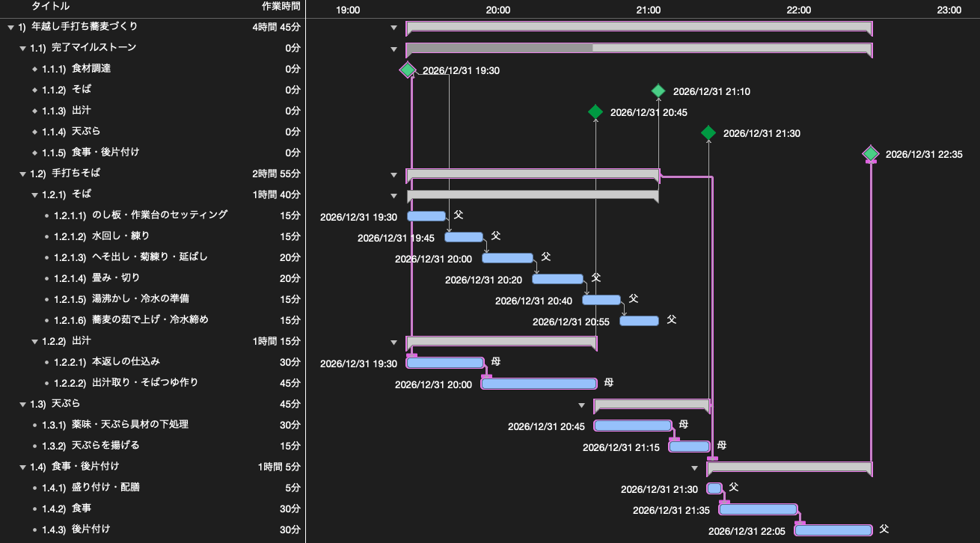
Task: Click the 食事・後片付け milestone diamond at 22:35
Action: [870, 154]
